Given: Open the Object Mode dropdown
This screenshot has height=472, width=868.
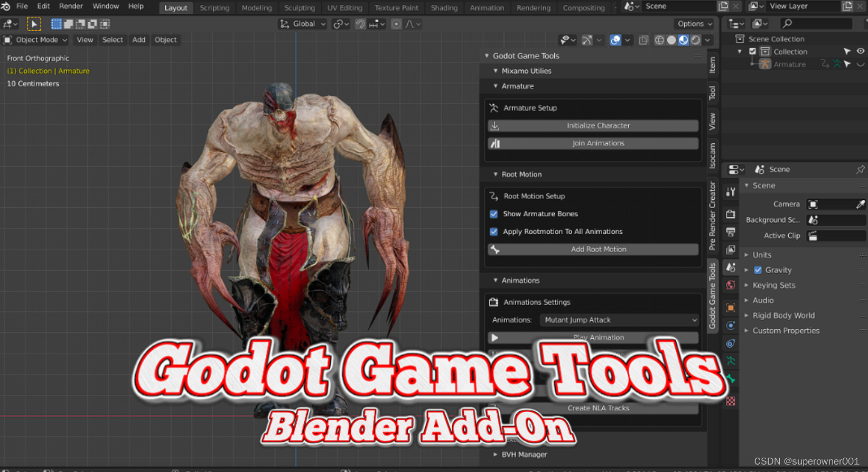Looking at the screenshot, I should click(x=35, y=40).
